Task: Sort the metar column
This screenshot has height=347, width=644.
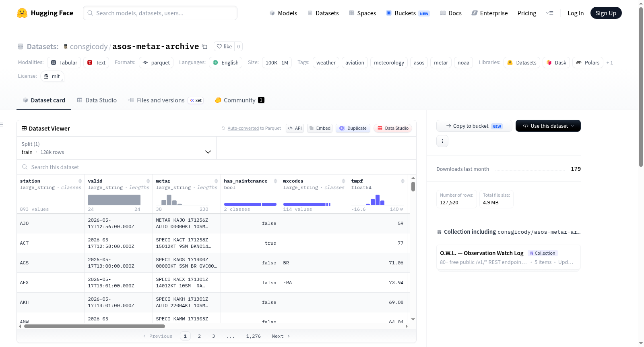Action: (216, 181)
